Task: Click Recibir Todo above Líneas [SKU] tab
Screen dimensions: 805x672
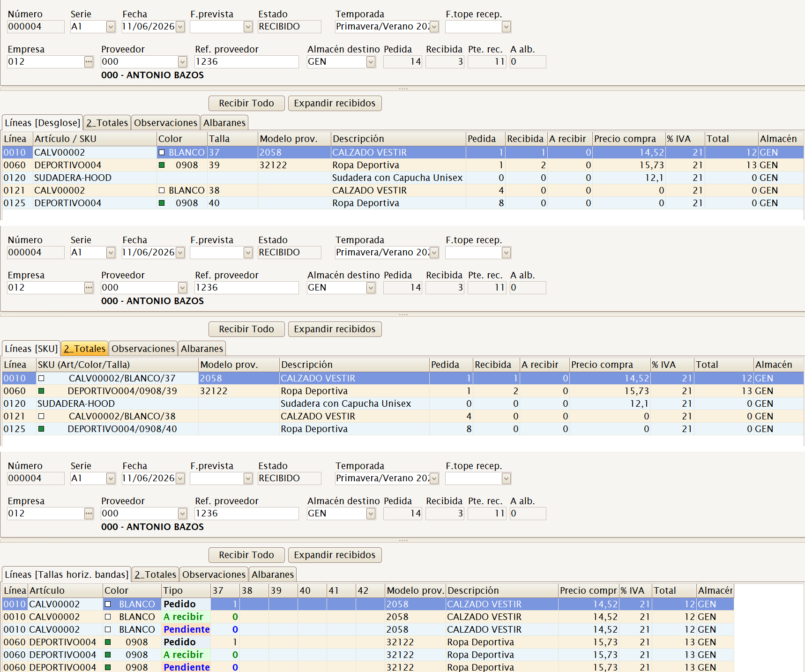Action: click(x=246, y=329)
